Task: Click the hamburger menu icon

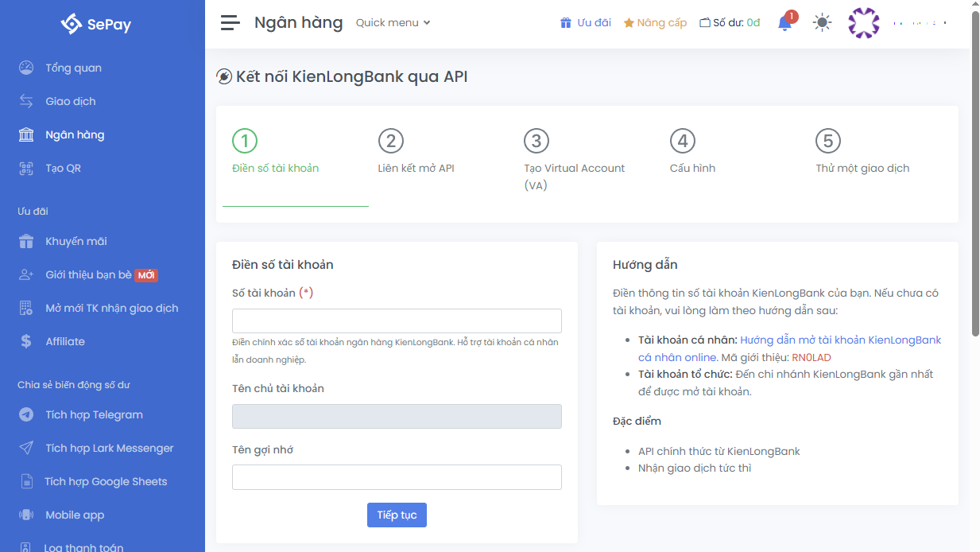Action: (x=230, y=23)
